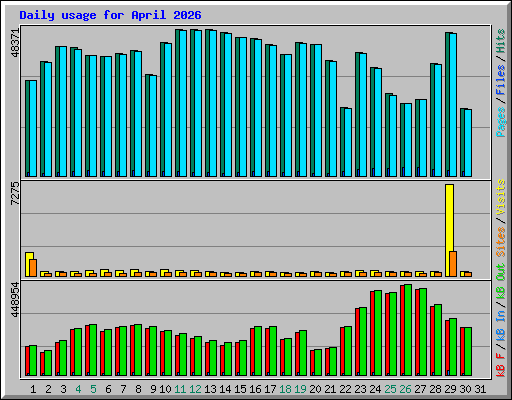Select weekend day label "12"

[195, 389]
